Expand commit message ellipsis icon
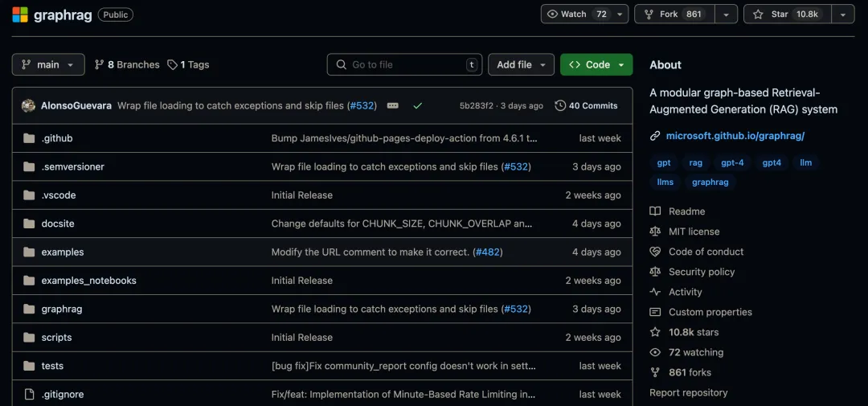Viewport: 868px width, 406px height. pyautogui.click(x=392, y=105)
